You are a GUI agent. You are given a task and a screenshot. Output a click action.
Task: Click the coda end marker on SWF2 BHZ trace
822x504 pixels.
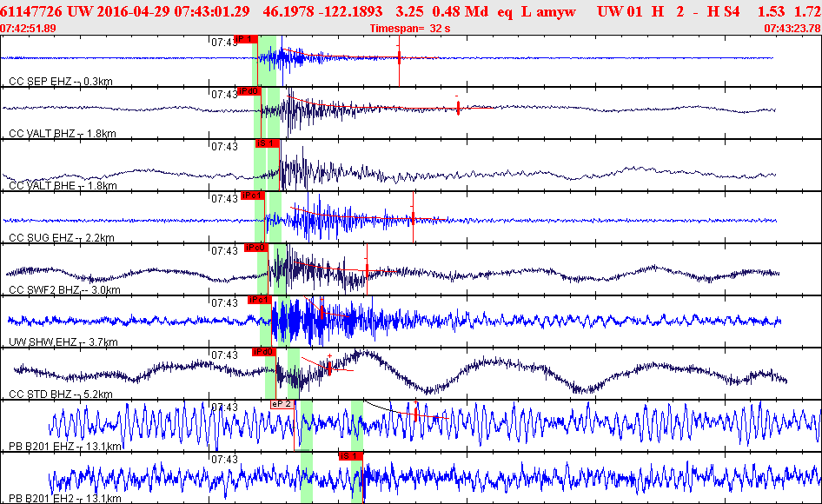[x=367, y=269]
